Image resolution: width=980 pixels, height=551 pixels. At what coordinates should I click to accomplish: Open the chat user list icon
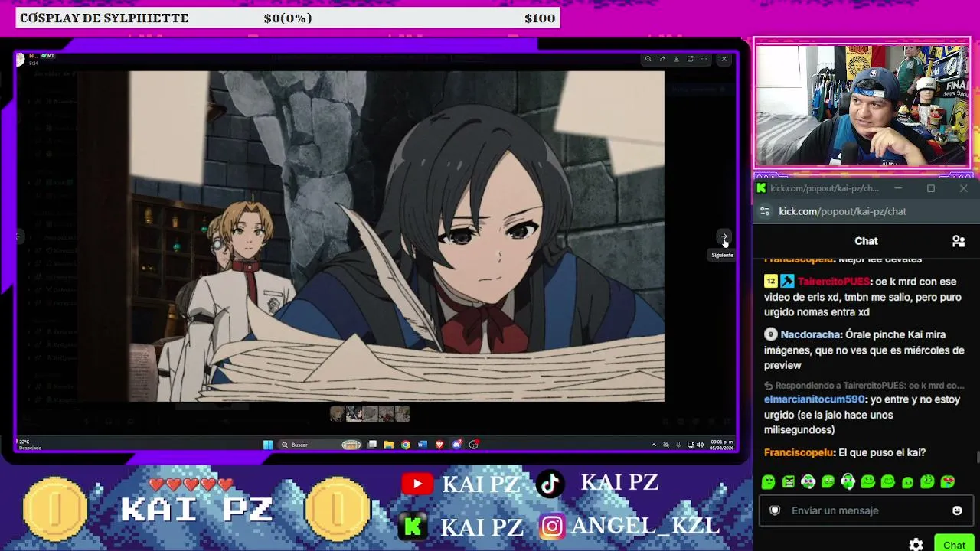coord(958,241)
